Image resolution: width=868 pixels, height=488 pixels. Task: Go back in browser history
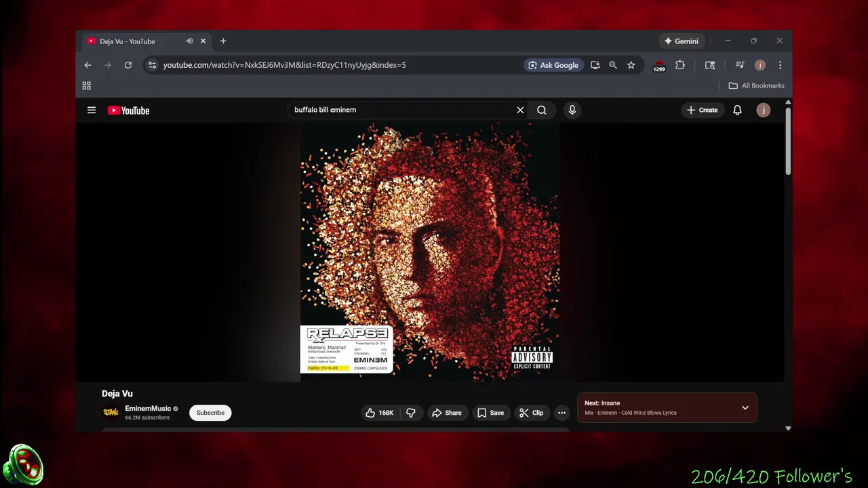click(87, 65)
